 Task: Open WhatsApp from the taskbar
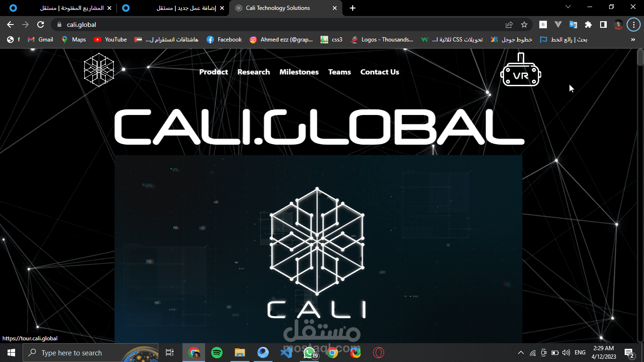point(310,353)
